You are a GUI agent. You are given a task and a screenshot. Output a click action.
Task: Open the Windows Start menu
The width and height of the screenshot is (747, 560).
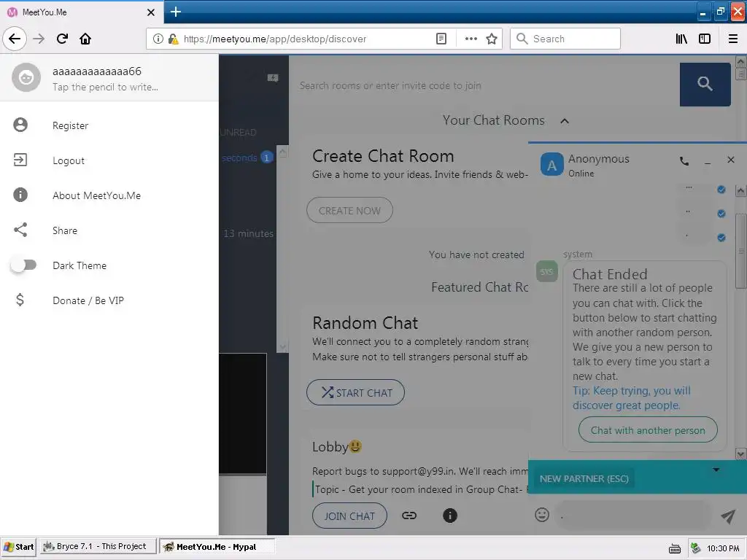(x=19, y=547)
